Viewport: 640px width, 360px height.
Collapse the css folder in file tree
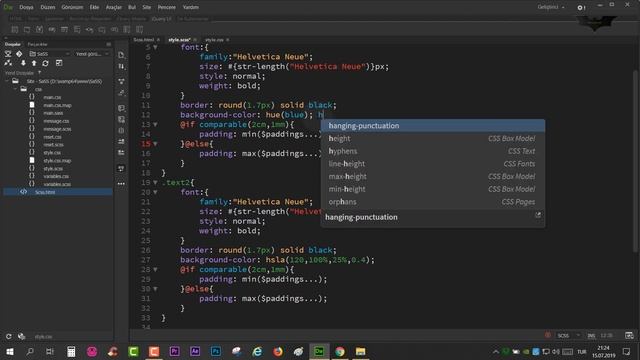[x=16, y=89]
